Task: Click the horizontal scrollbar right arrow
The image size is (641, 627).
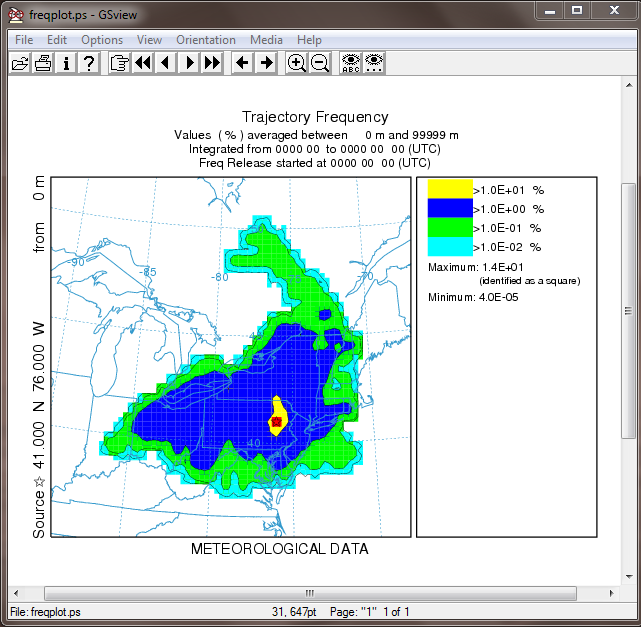Action: (x=612, y=593)
